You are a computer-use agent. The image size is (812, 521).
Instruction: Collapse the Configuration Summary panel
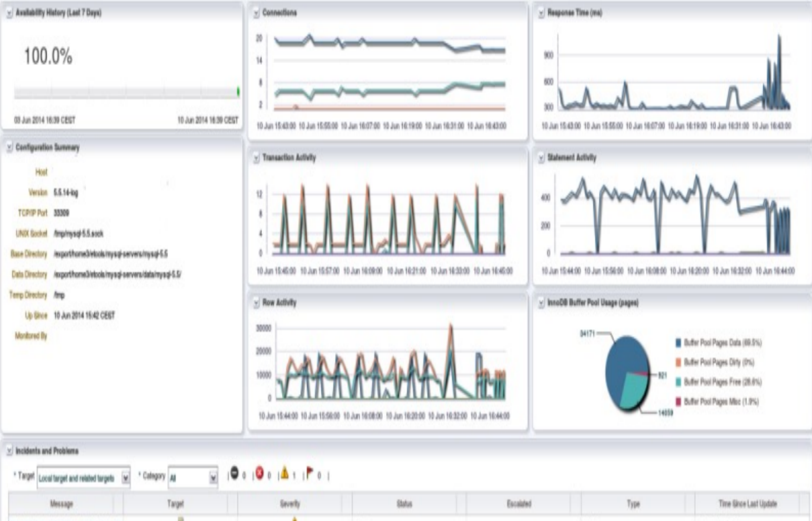point(9,148)
